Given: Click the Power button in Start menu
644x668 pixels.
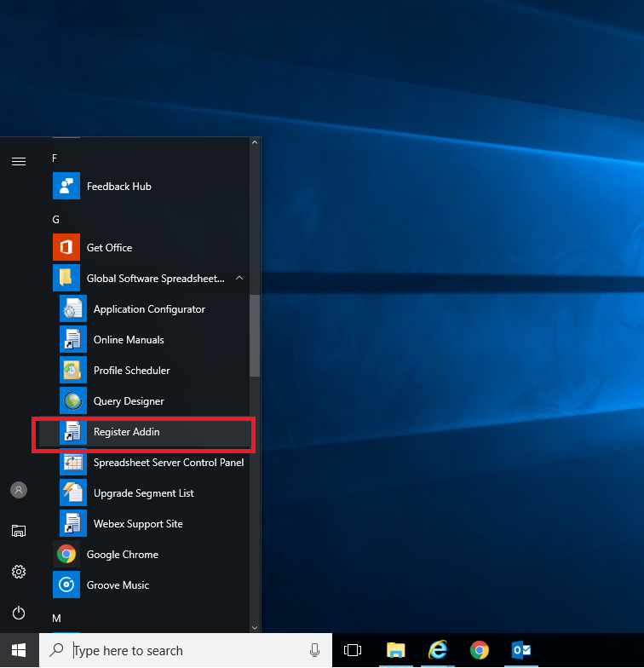Looking at the screenshot, I should click(x=19, y=613).
